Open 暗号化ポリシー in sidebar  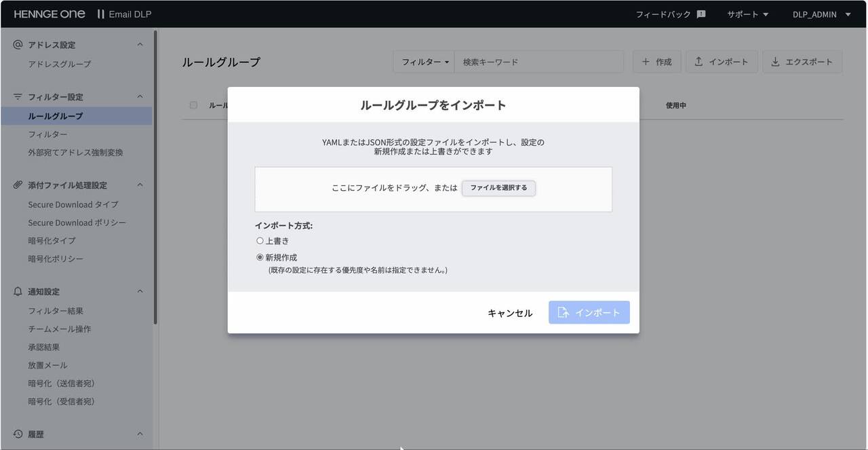point(56,259)
